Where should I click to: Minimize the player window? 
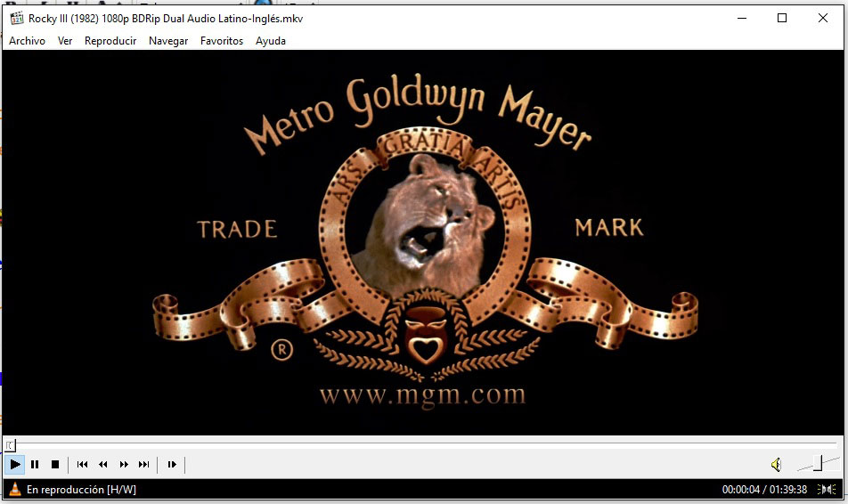pos(742,18)
